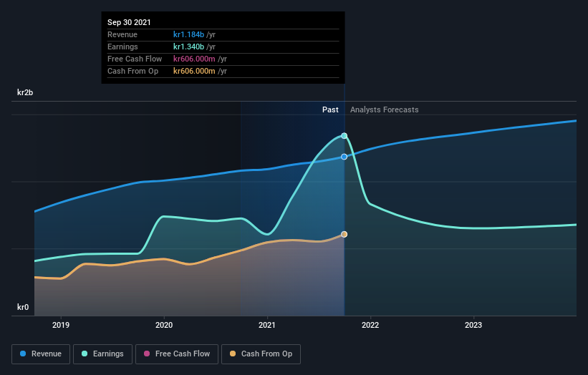Click the Cash From Op data point marker
The width and height of the screenshot is (588, 375).
(x=344, y=234)
